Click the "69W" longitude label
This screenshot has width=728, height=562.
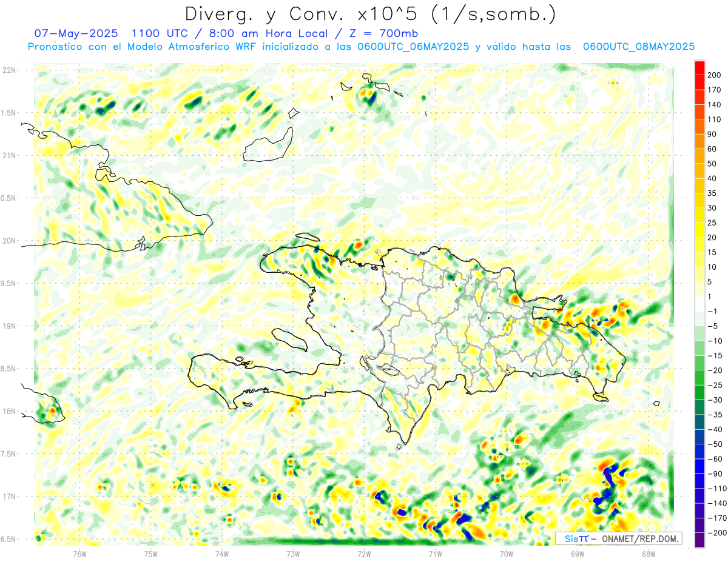[x=578, y=553]
